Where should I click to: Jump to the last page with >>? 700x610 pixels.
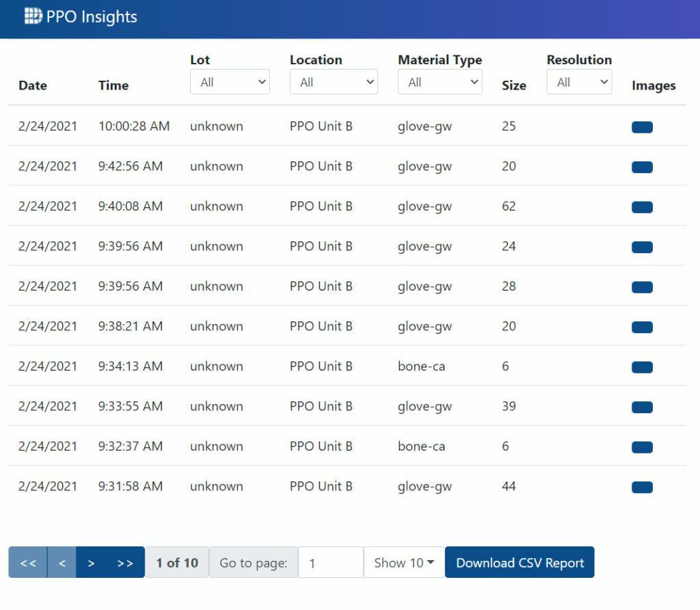(x=126, y=562)
